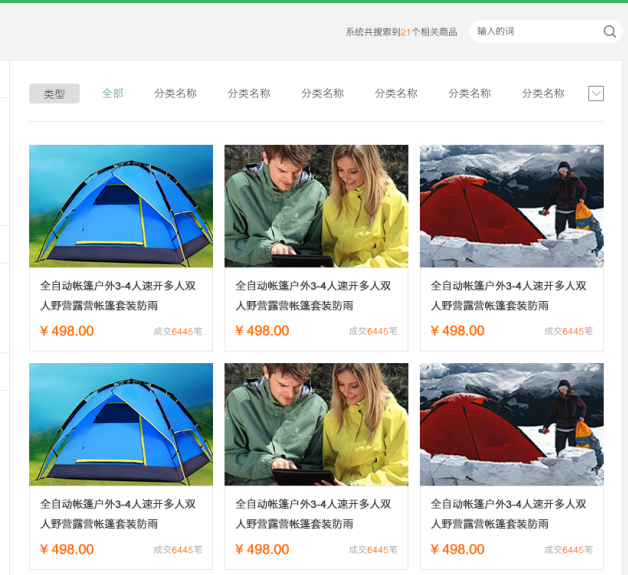This screenshot has width=628, height=575.
Task: Click the bottom-row blue tent thumbnail
Action: click(121, 424)
